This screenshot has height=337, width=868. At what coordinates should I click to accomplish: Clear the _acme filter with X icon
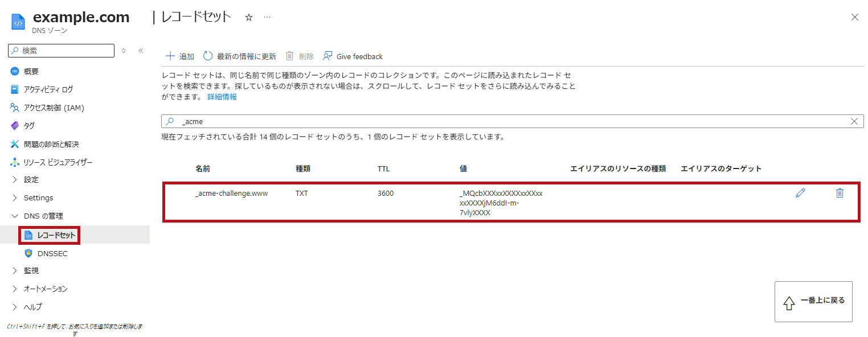(x=854, y=121)
